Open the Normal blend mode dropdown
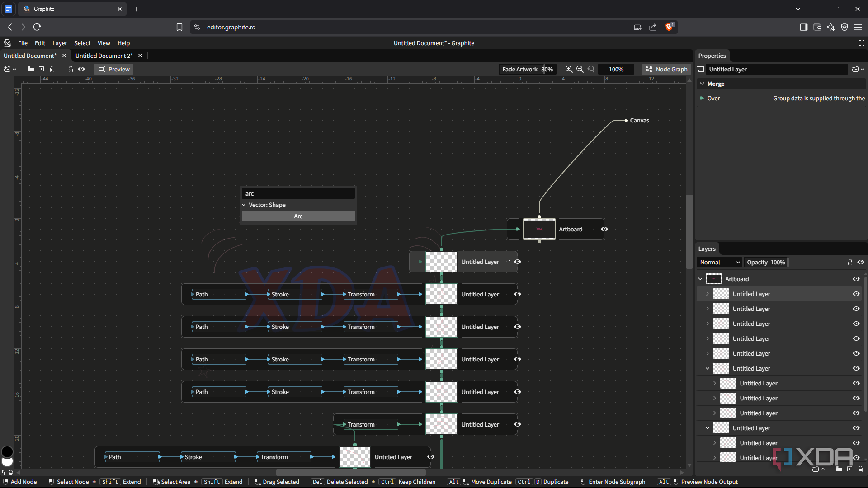 719,262
